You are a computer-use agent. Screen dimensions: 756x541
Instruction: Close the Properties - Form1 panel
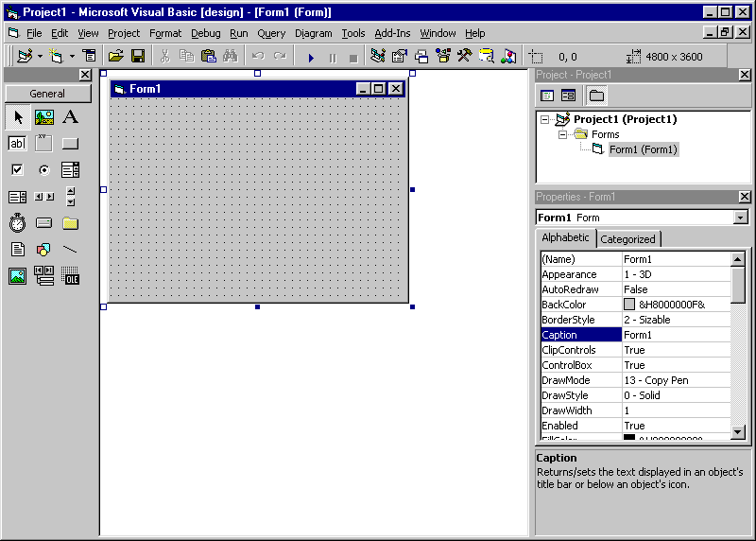(x=745, y=197)
